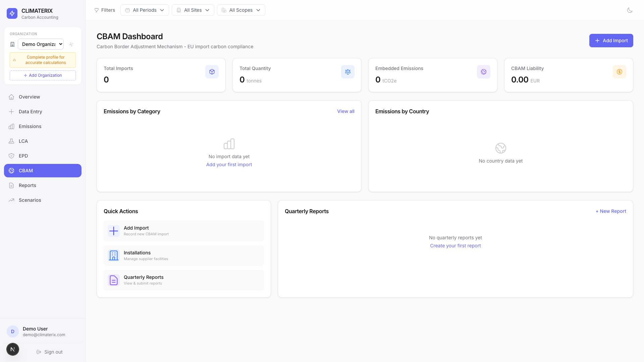Click View all in Emissions by Category
The width and height of the screenshot is (644, 362).
click(x=345, y=111)
